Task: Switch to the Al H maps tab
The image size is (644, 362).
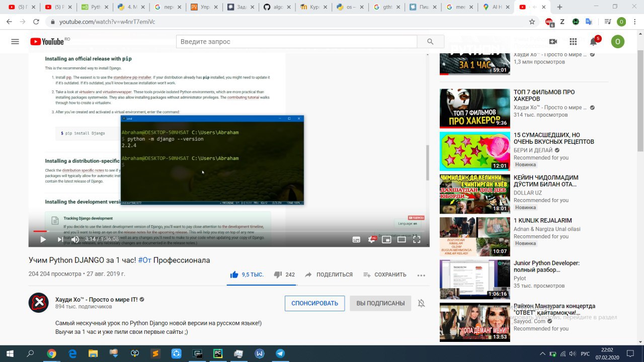Action: [496, 7]
